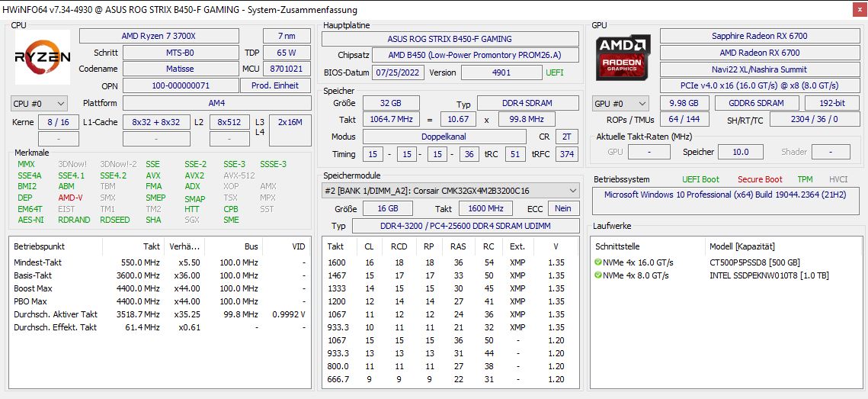Viewport: 868px width, 399px height.
Task: Click the AVX2 feature label
Action: click(194, 175)
